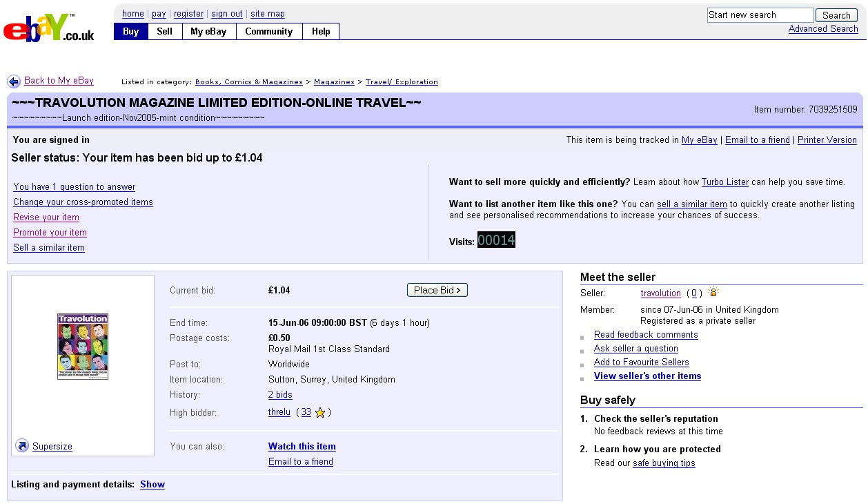Open the My eBay tab
Screen dimensions: 868x504
[x=208, y=31]
